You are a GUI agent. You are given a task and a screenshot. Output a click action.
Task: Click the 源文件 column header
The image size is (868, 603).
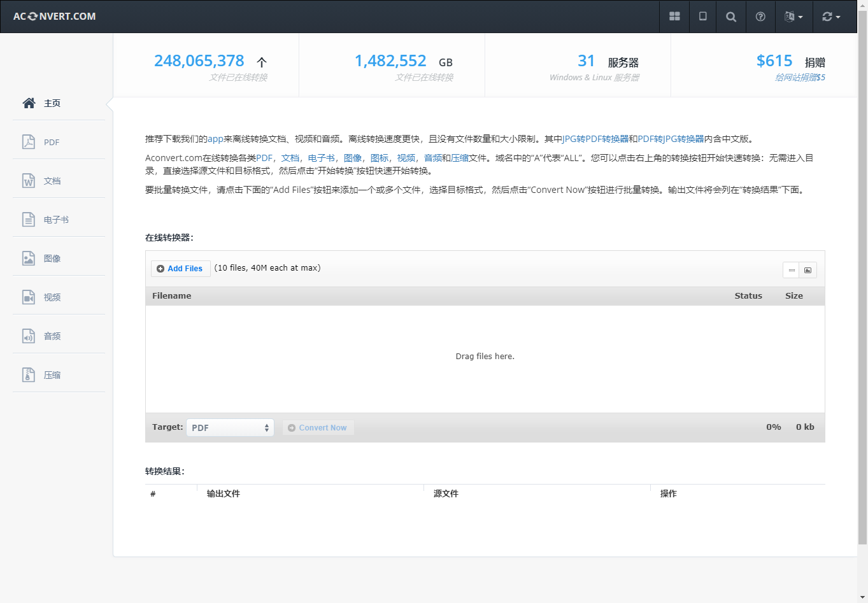[446, 493]
